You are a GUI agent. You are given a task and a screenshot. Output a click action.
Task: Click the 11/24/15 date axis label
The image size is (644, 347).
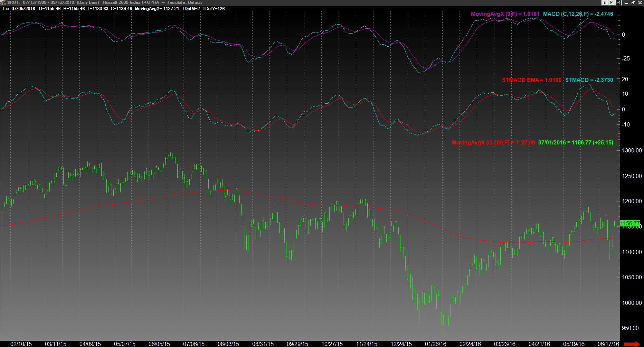point(367,344)
